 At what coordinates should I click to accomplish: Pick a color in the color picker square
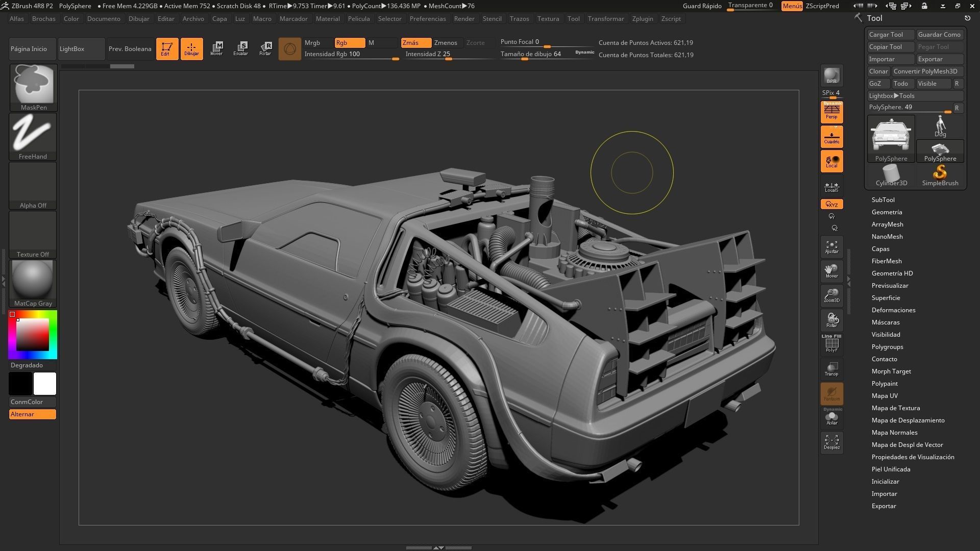pos(33,335)
